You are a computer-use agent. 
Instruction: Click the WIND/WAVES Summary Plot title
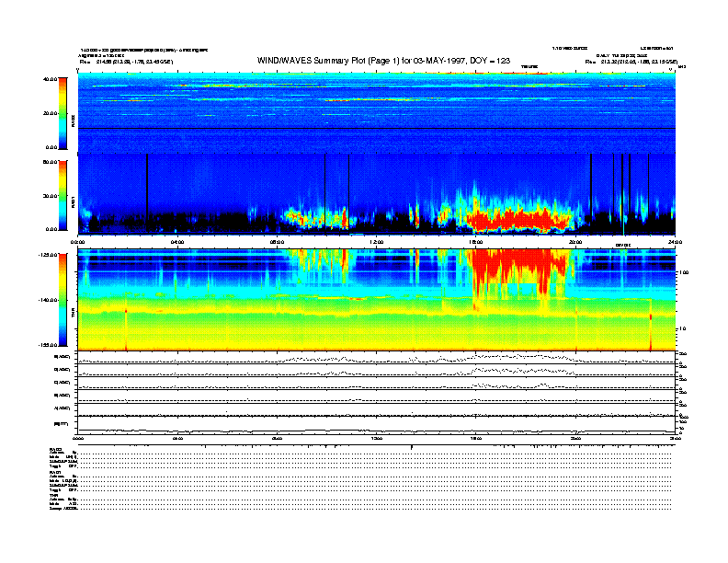pyautogui.click(x=383, y=61)
